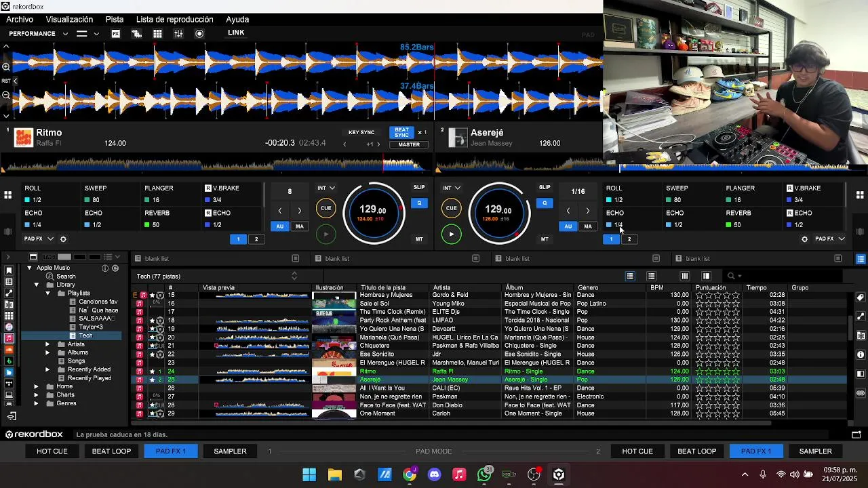Image resolution: width=868 pixels, height=488 pixels.
Task: Open the Visualización menu
Action: coord(69,20)
